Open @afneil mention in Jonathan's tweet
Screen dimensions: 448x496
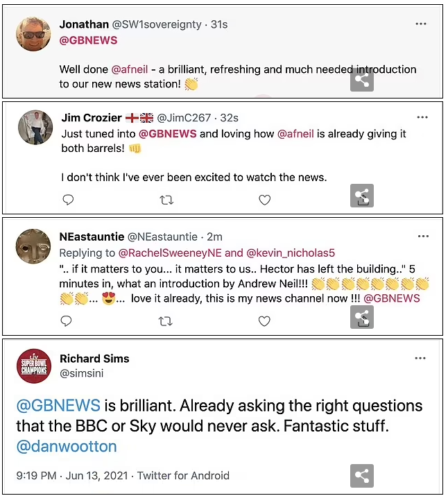(124, 69)
